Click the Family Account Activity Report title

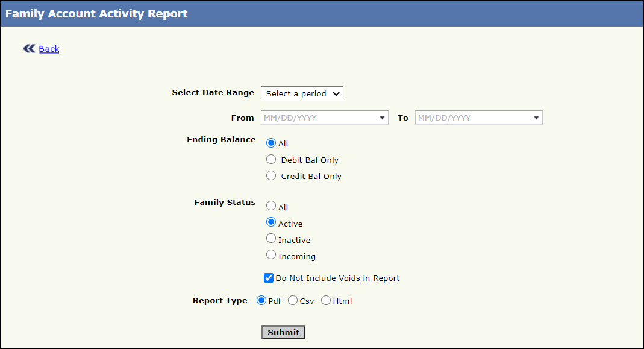[96, 13]
